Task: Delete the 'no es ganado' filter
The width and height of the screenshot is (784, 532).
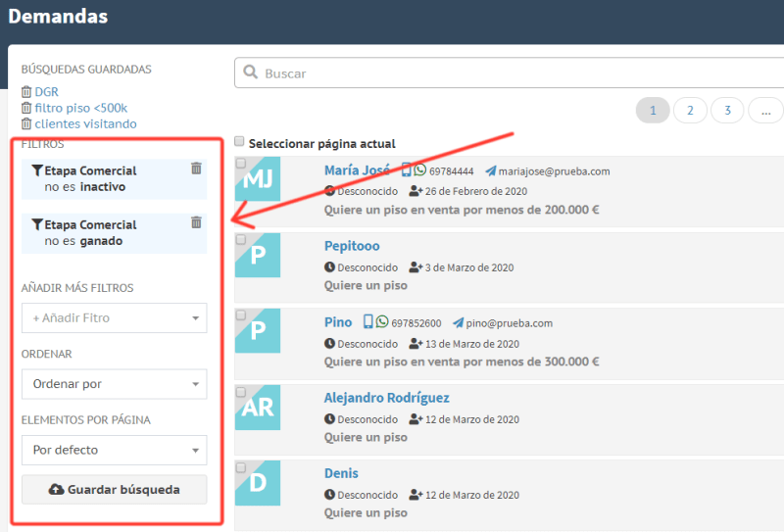Action: (196, 222)
